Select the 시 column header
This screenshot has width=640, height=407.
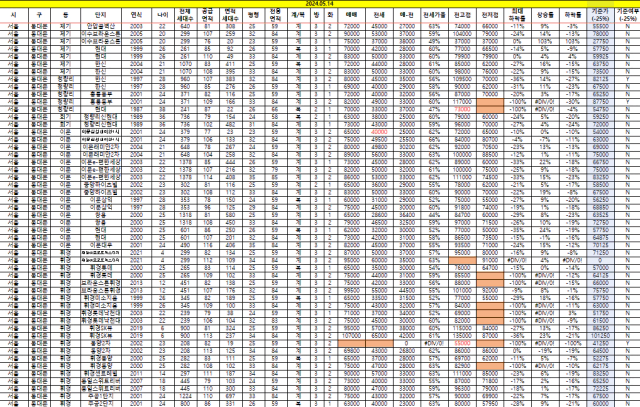(14, 15)
